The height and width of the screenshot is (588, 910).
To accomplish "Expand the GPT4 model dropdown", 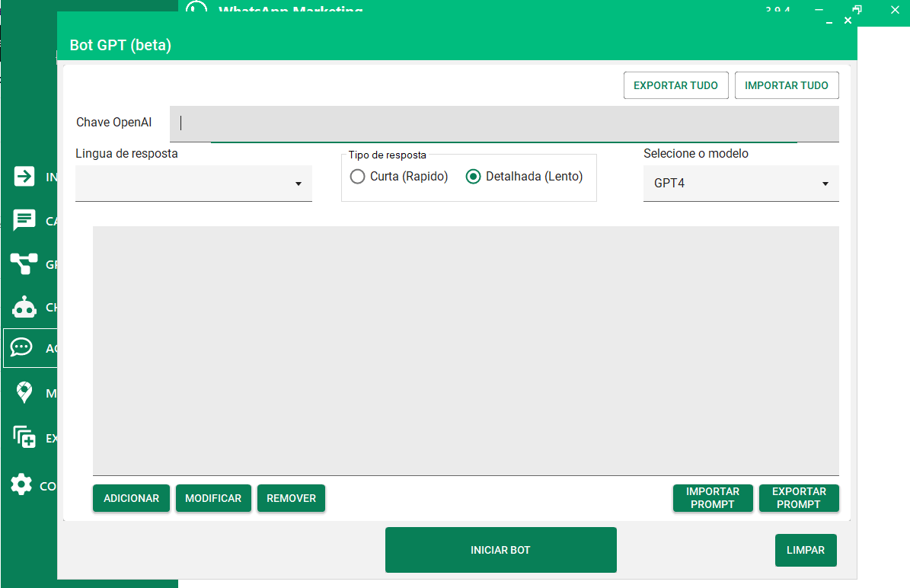I will [740, 184].
